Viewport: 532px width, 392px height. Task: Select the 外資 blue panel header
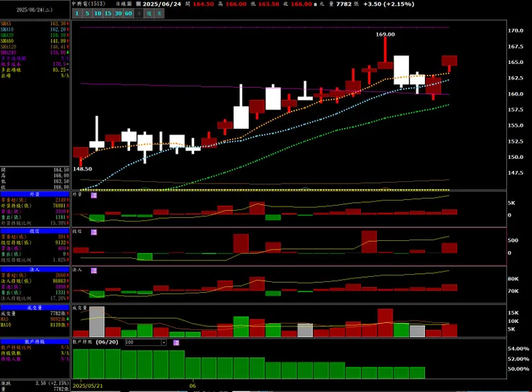35,194
